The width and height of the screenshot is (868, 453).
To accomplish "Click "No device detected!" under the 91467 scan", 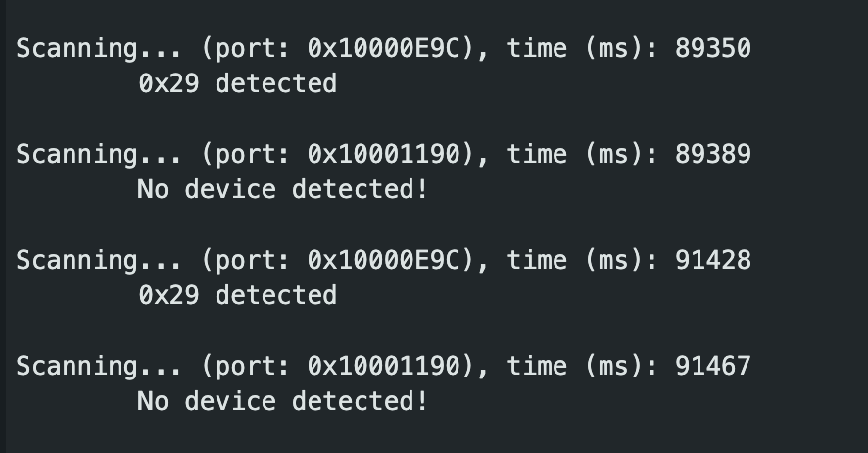I will click(282, 401).
